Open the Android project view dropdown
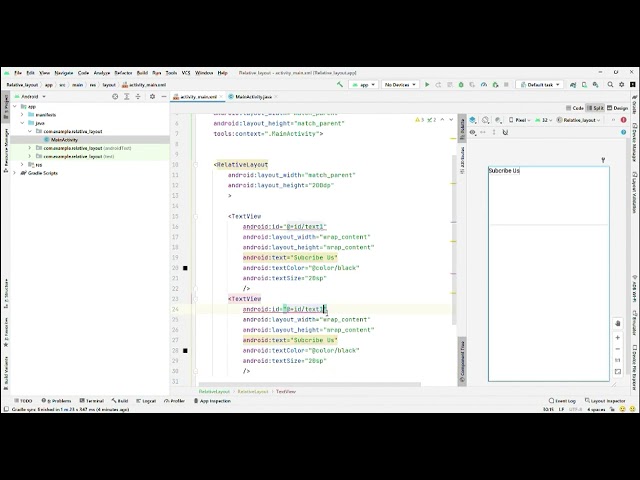 coord(30,97)
